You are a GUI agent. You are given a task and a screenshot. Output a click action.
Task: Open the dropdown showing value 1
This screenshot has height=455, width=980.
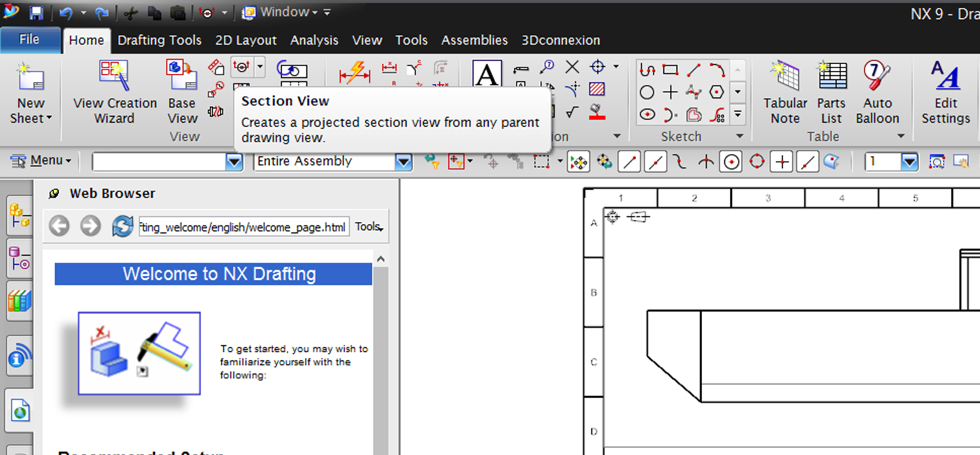[910, 162]
